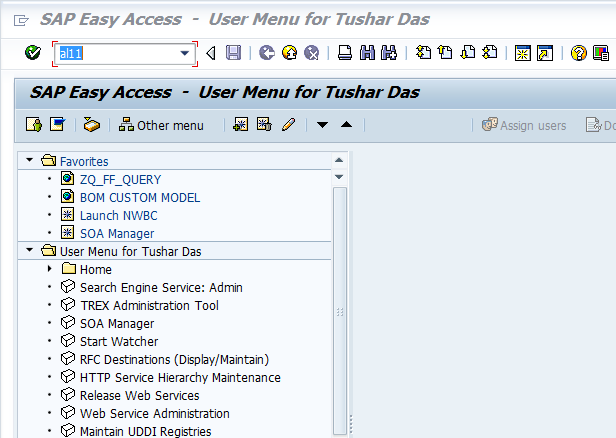616x438 pixels.
Task: Click the Find Next binoculars icon
Action: tap(389, 53)
